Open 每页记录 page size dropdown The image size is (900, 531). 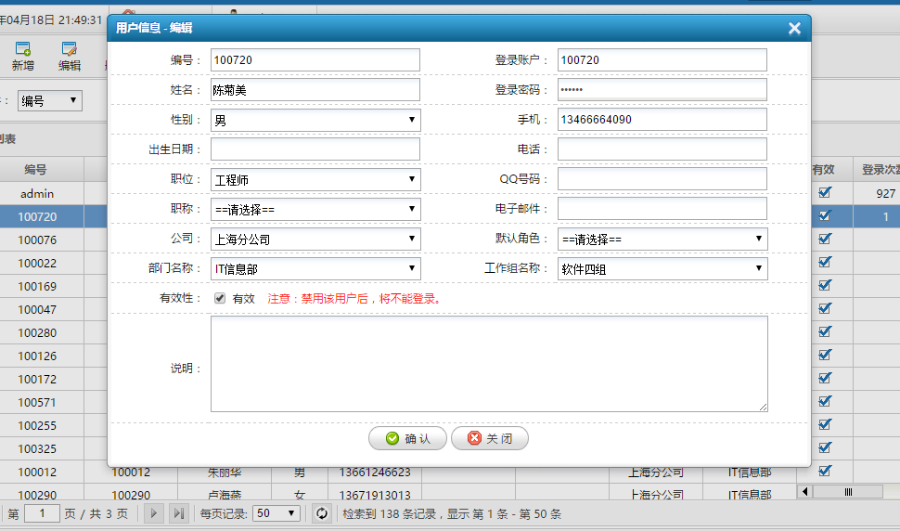tap(277, 513)
